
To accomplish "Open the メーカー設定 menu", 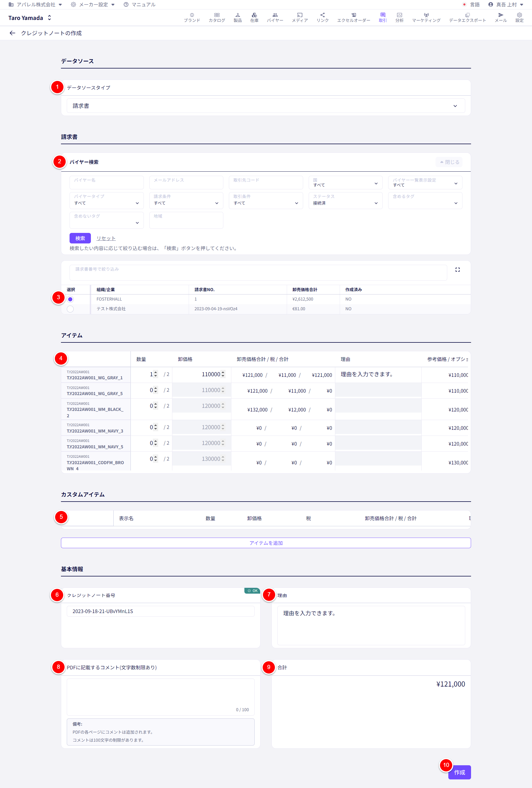I will tap(93, 4).
